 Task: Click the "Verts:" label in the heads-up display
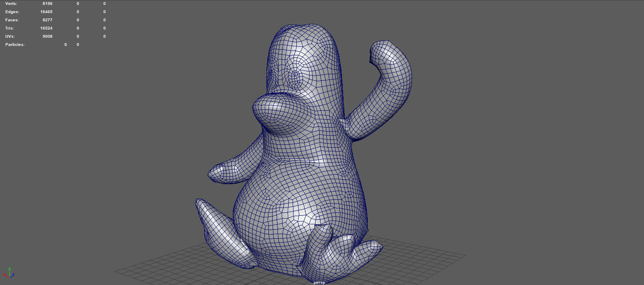tap(11, 4)
